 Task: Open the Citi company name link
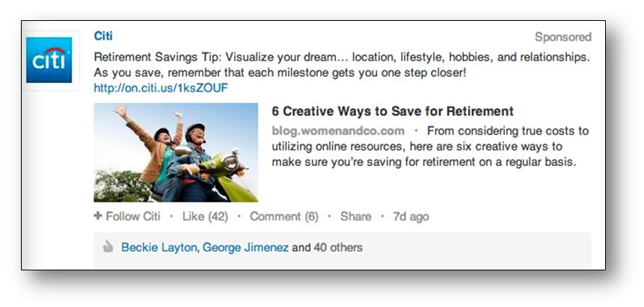(x=103, y=36)
